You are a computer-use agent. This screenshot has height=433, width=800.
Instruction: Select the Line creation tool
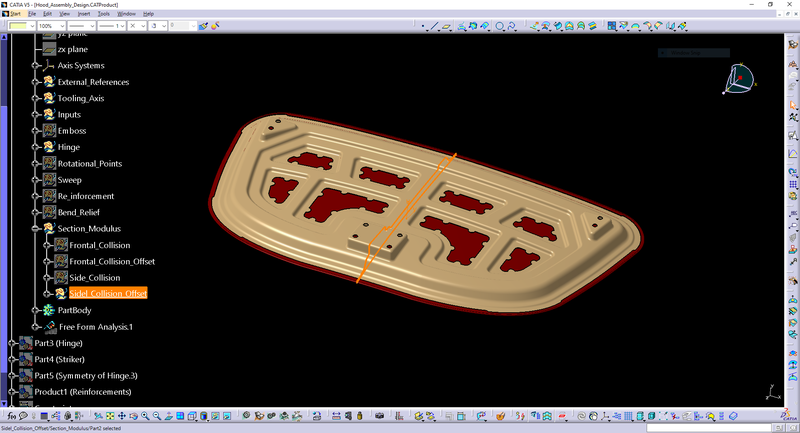[x=435, y=26]
